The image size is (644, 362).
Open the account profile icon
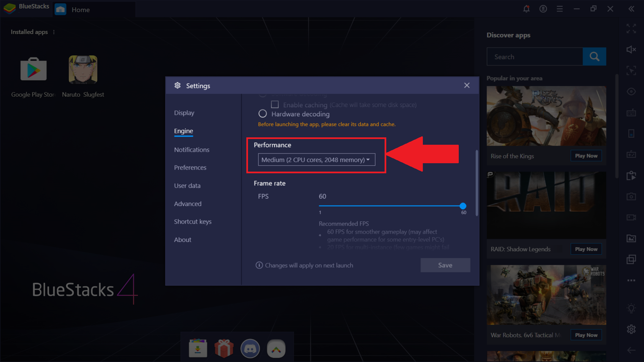(543, 9)
